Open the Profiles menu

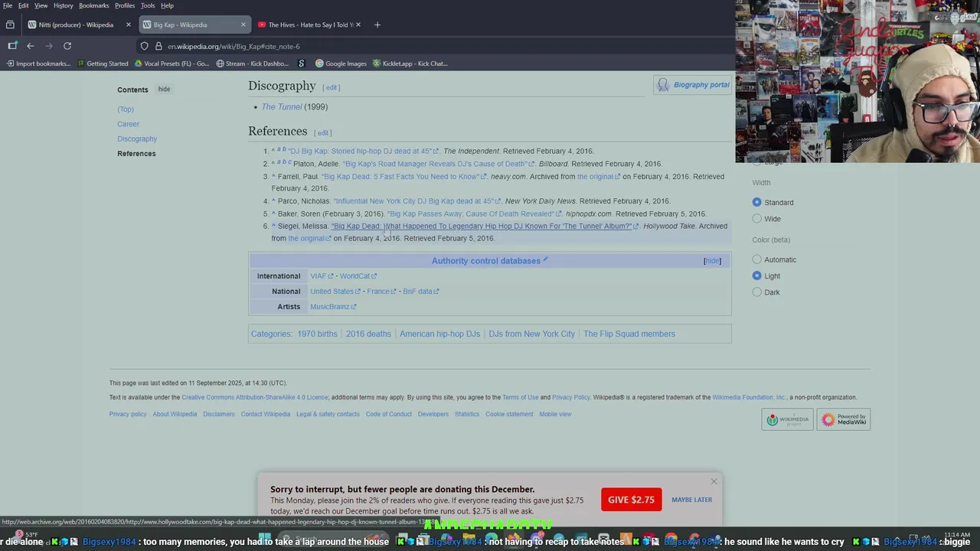[x=125, y=5]
